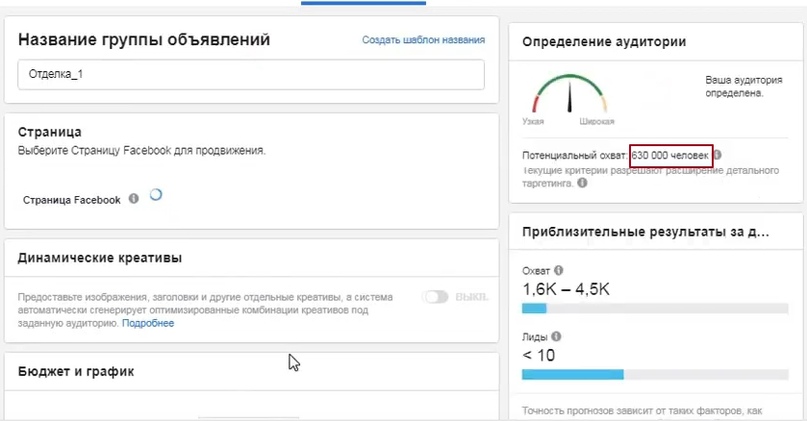The width and height of the screenshot is (807, 421).
Task: Click info icon next to "Лиды"
Action: [556, 337]
